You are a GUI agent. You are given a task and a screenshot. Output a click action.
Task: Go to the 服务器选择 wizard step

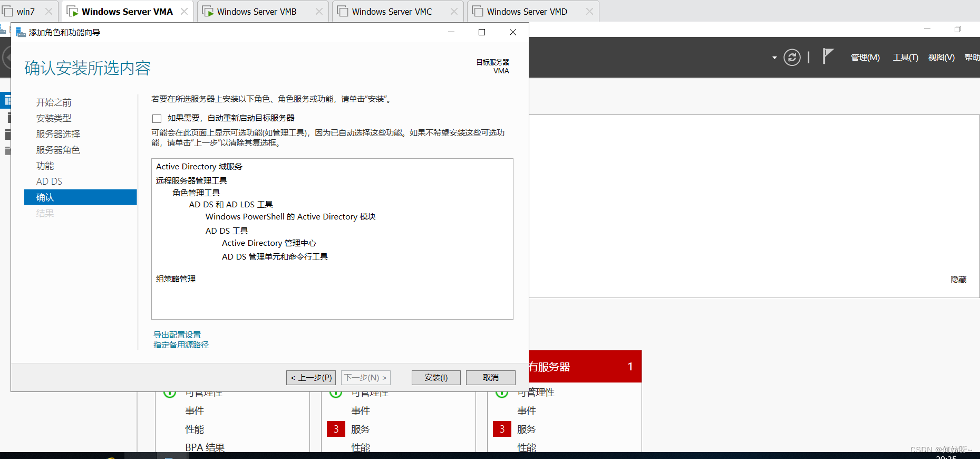tap(58, 134)
